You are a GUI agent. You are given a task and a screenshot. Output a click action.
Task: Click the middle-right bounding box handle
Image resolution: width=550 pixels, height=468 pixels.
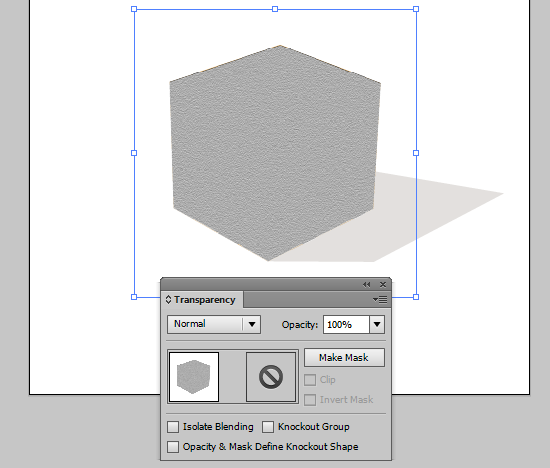point(416,153)
